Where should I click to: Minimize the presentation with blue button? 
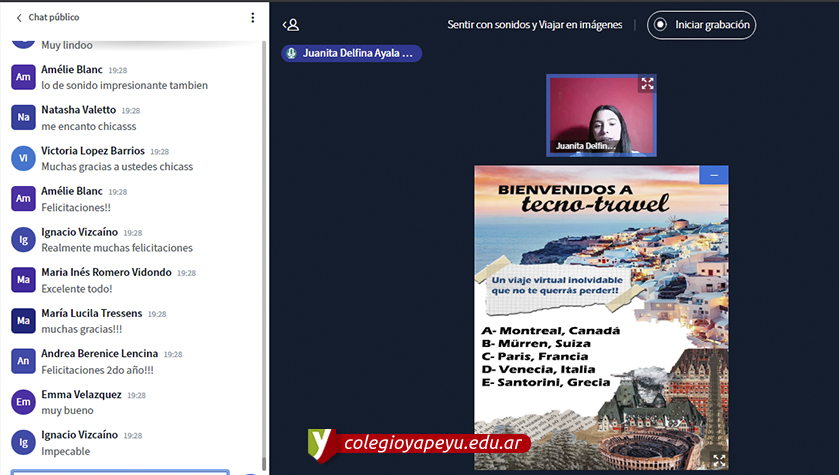pyautogui.click(x=714, y=175)
